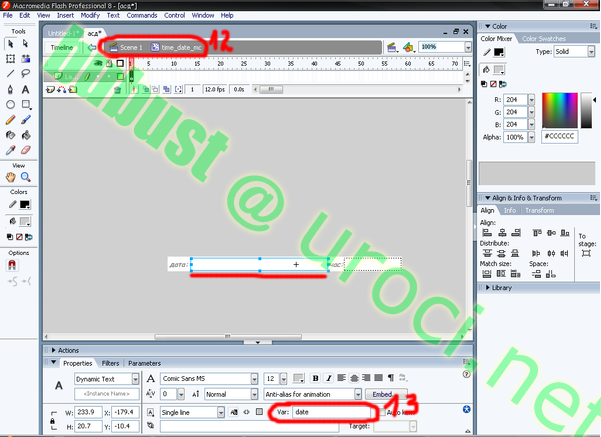The height and width of the screenshot is (437, 601).
Task: Click the stroke color swatch in Tools
Action: pos(25,205)
